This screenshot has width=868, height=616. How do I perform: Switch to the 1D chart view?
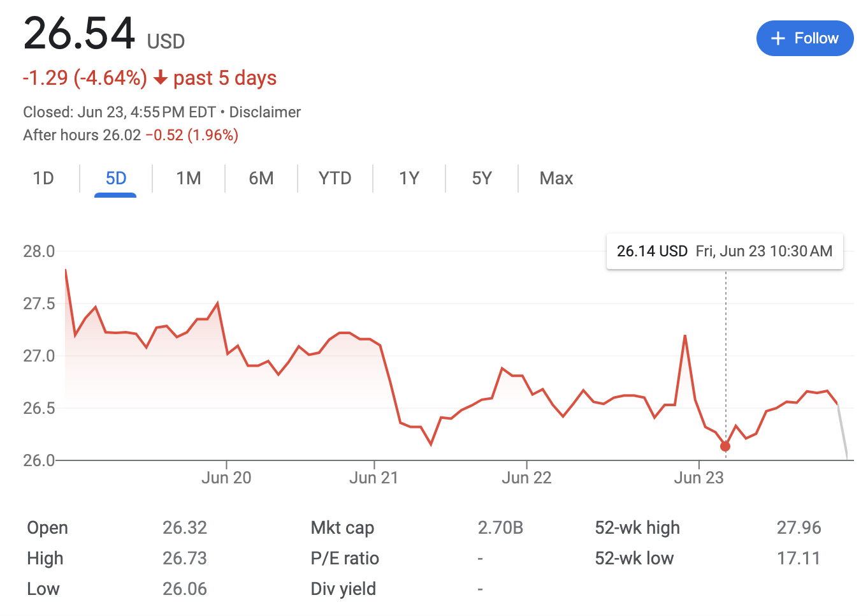point(43,179)
